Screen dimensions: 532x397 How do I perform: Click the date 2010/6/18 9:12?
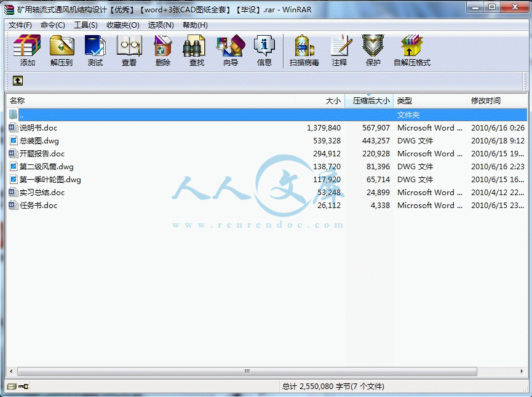[498, 140]
